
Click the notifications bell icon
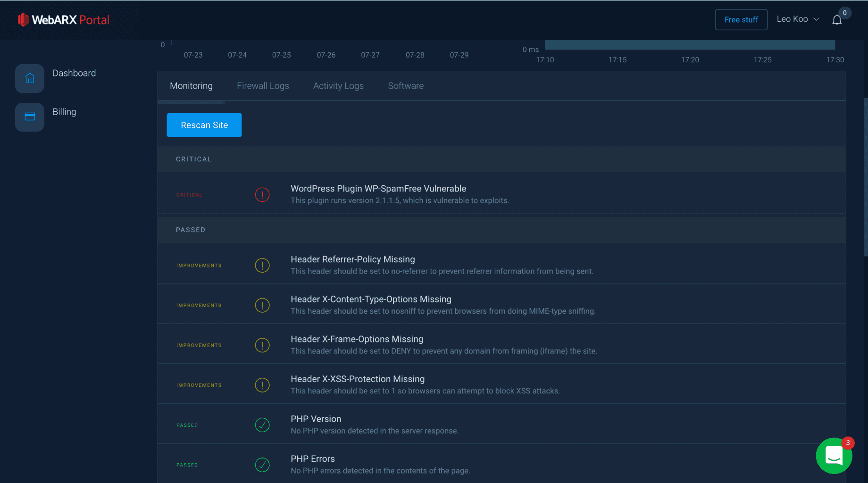coord(836,20)
